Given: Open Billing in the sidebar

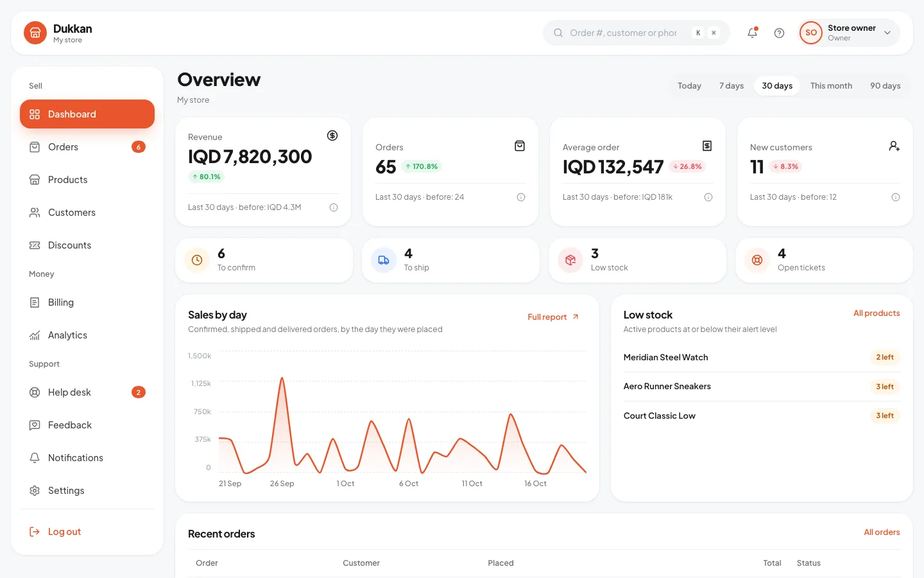Looking at the screenshot, I should click(x=87, y=302).
